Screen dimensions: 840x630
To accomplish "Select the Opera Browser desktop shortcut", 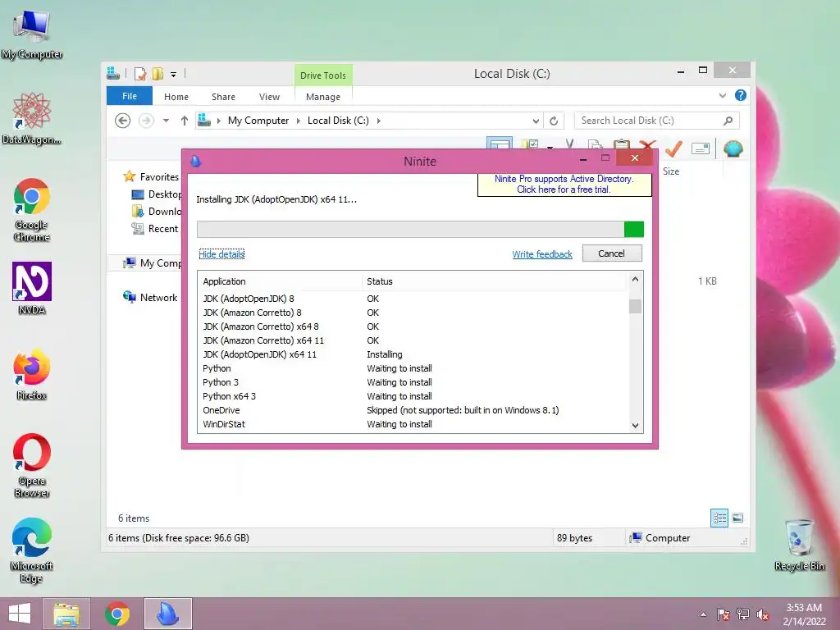I will (32, 466).
